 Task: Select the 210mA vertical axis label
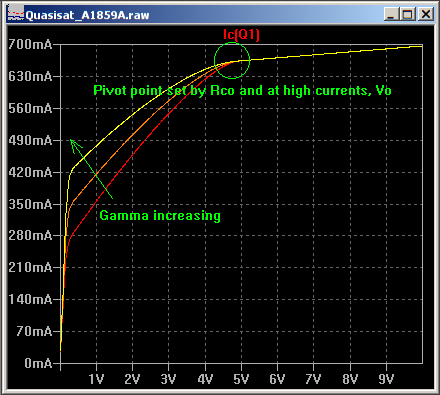pos(30,267)
